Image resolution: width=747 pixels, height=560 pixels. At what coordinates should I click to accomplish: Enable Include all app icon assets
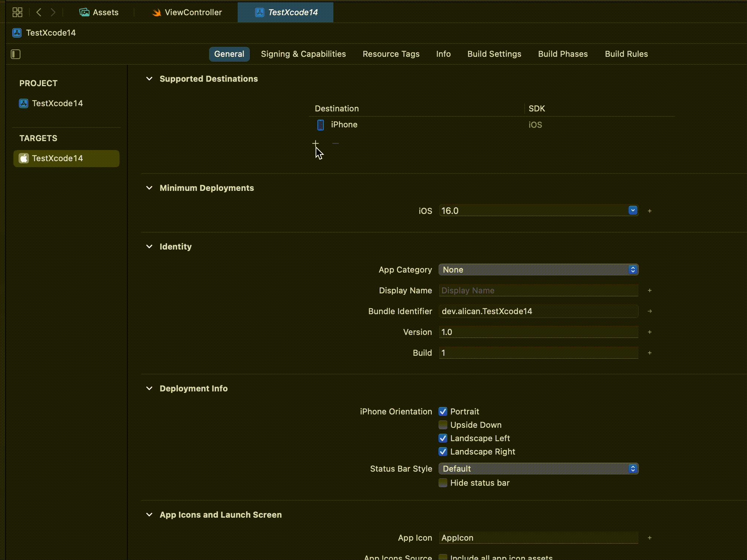tap(443, 557)
